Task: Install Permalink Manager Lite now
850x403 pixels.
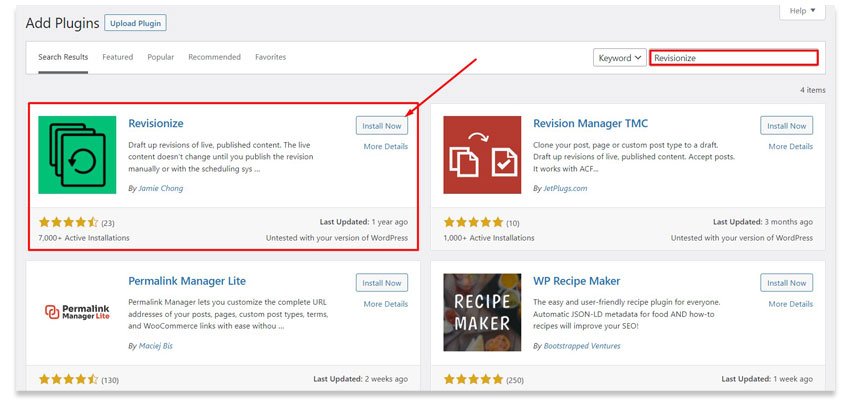Action: 382,283
